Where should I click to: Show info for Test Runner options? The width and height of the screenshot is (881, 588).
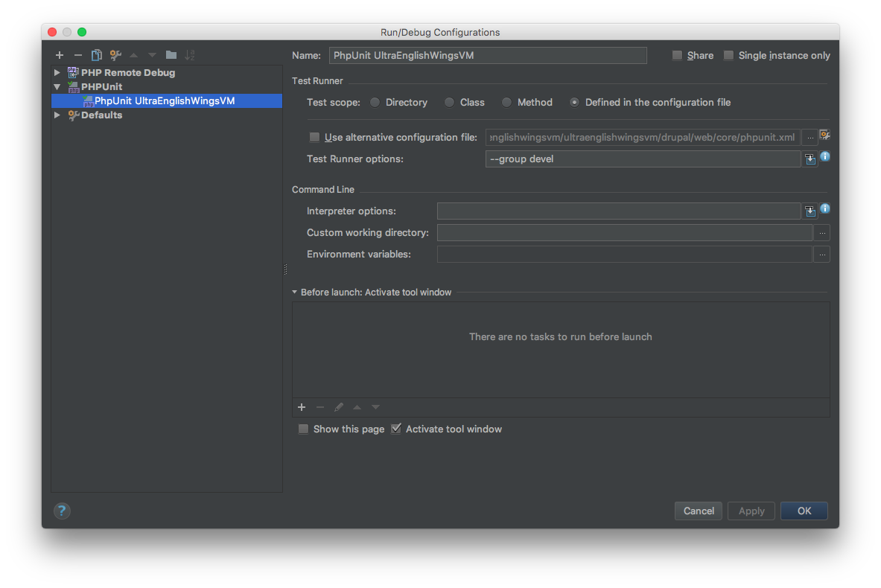pos(825,157)
